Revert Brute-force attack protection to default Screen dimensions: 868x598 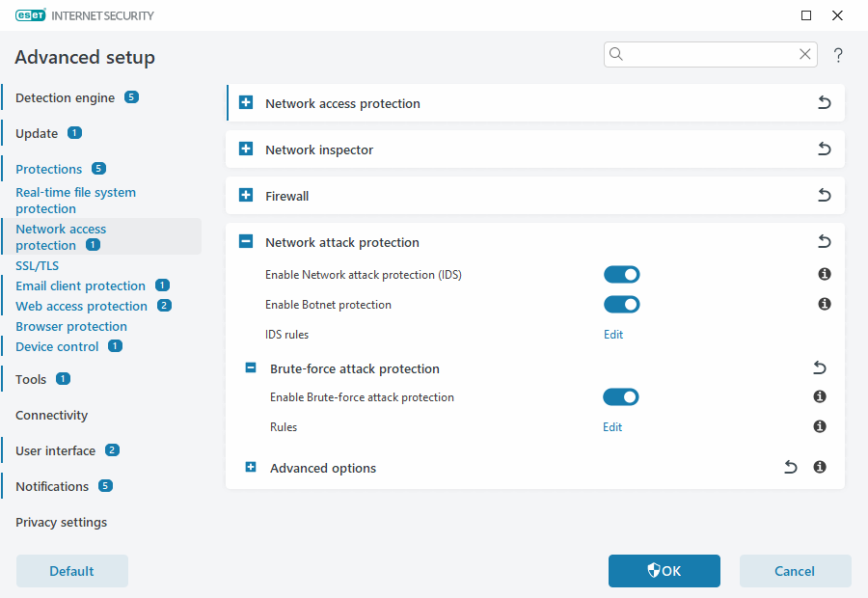click(820, 367)
